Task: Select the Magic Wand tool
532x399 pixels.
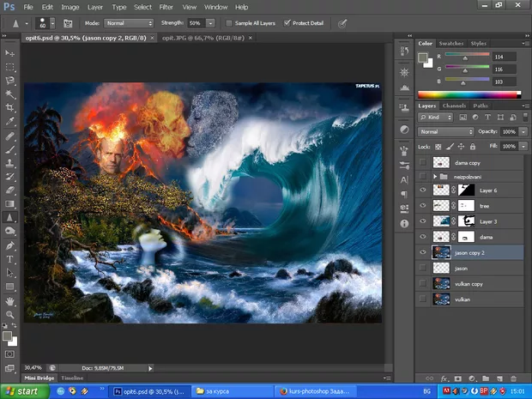Action: [x=10, y=94]
